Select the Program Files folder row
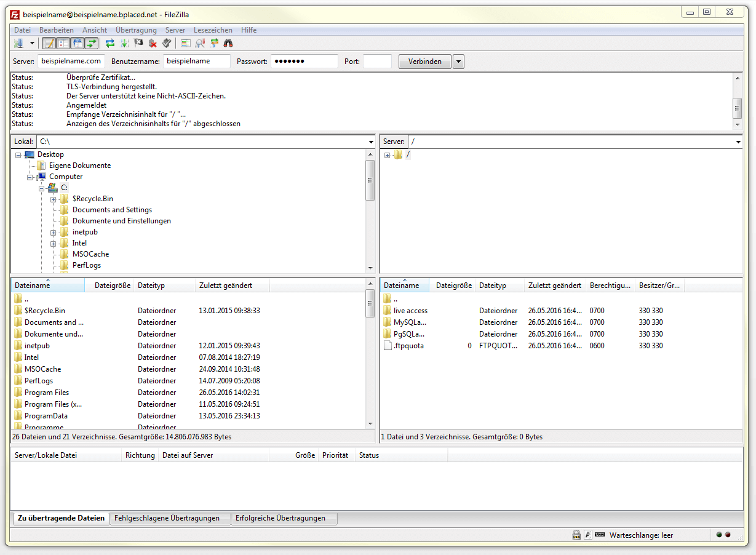This screenshot has width=756, height=555. tap(188, 393)
